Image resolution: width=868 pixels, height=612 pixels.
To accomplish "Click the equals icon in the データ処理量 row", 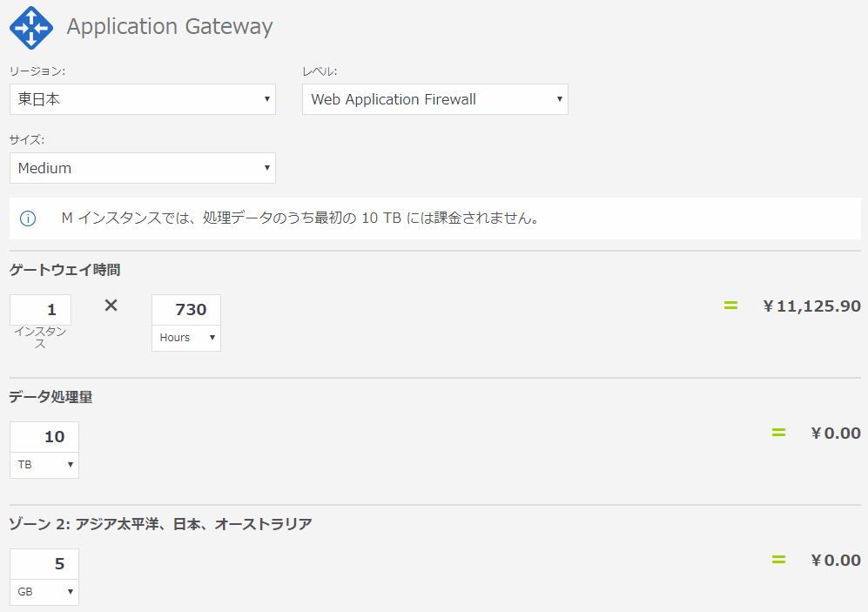I will click(x=777, y=433).
